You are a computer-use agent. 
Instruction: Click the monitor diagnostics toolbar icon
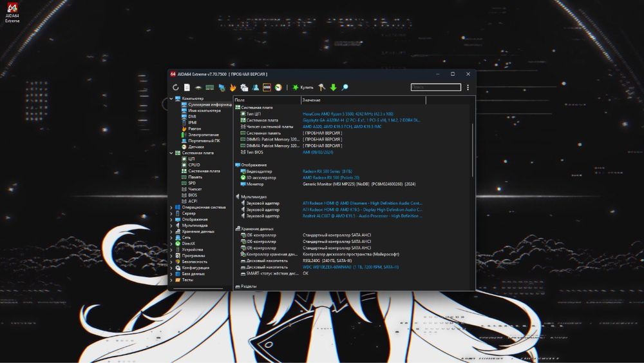222,87
